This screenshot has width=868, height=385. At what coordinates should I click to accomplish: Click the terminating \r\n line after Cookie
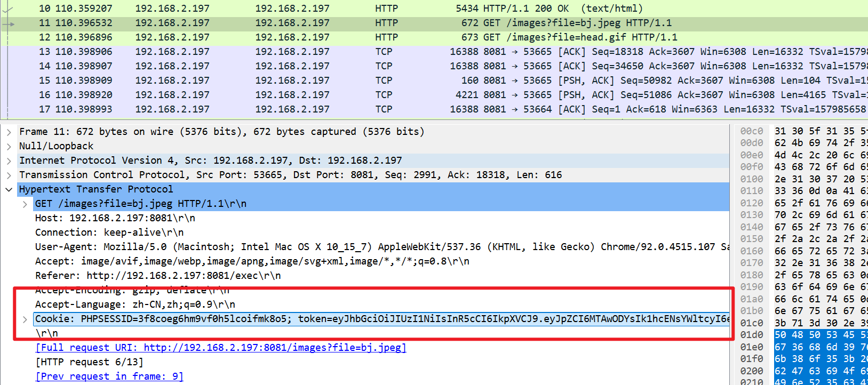tap(46, 333)
